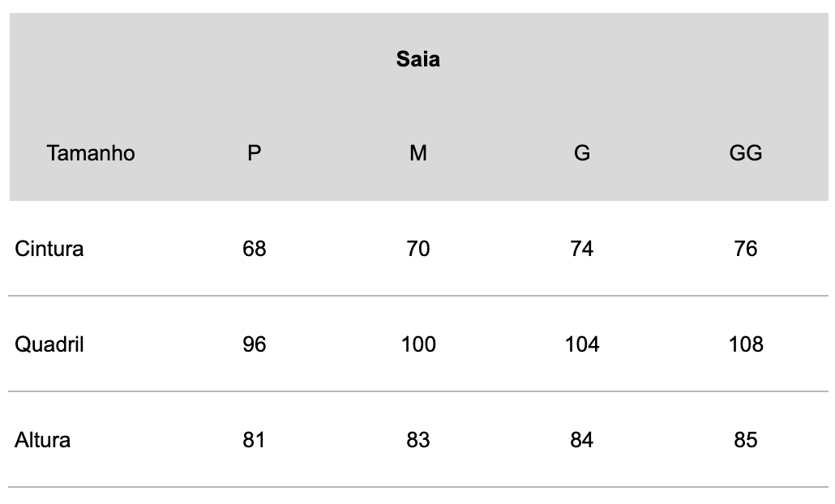
Task: Select Cintura value 74 for size G
Action: pyautogui.click(x=581, y=249)
